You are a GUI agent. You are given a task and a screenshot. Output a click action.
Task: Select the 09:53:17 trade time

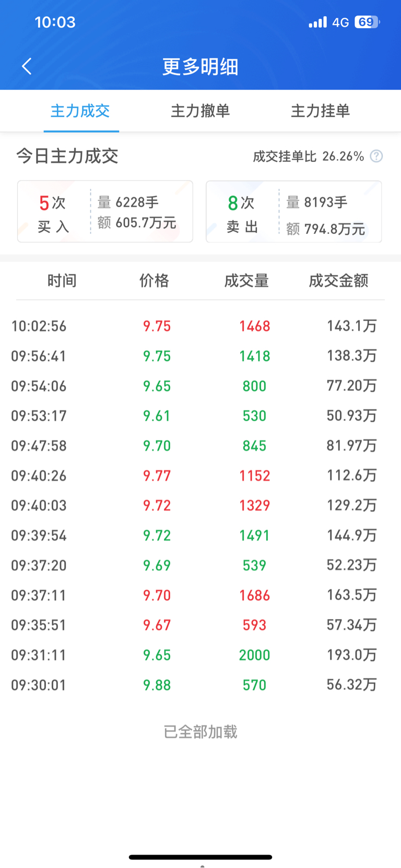click(x=39, y=416)
